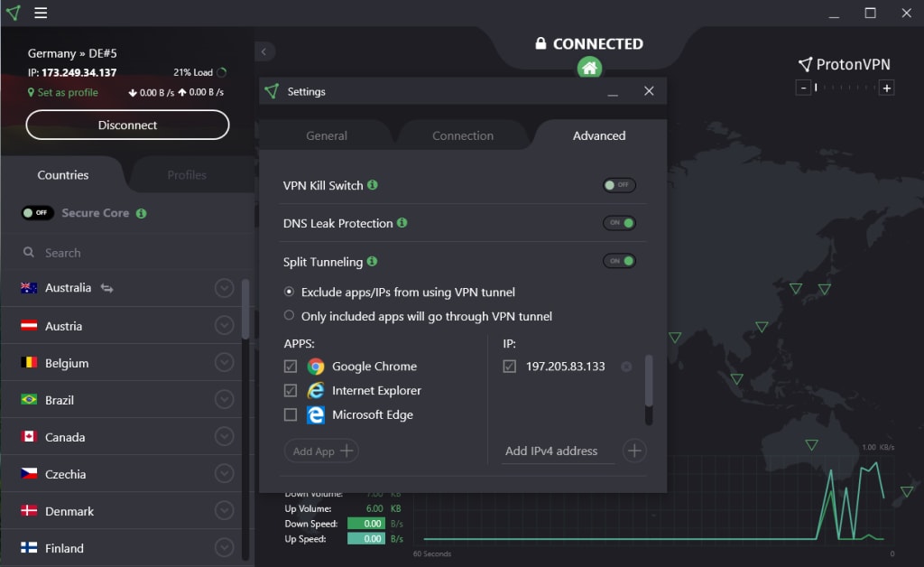Click the Google Chrome app icon
924x567 pixels.
click(316, 367)
